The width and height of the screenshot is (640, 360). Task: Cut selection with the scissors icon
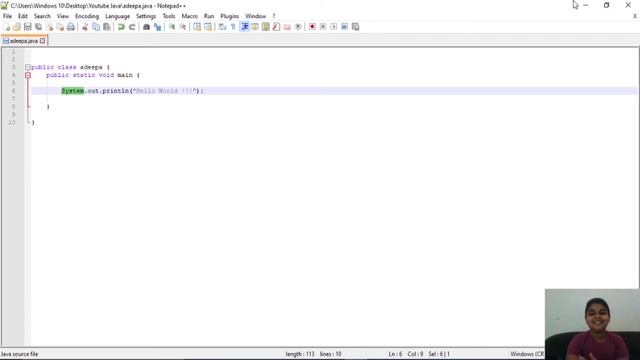[x=85, y=27]
